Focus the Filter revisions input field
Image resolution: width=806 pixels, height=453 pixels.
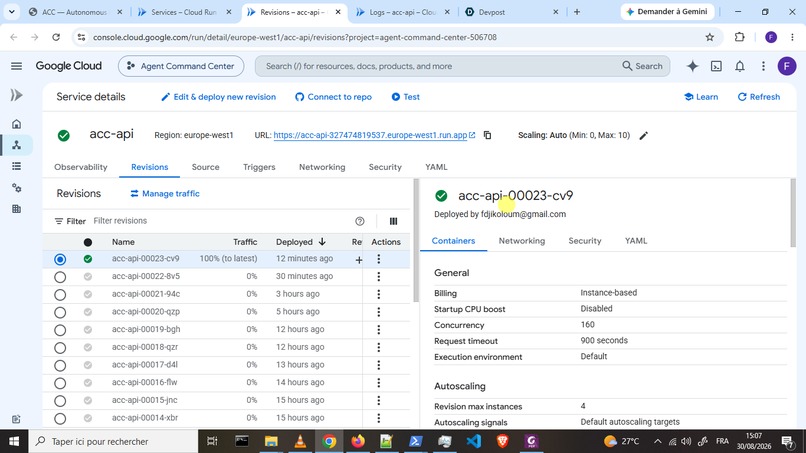[x=221, y=221]
